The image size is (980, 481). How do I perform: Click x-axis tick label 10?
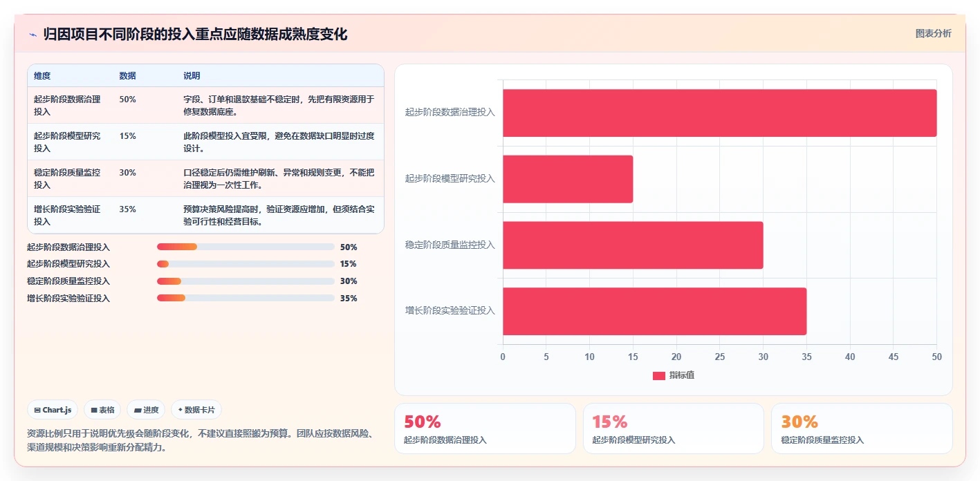pyautogui.click(x=589, y=357)
